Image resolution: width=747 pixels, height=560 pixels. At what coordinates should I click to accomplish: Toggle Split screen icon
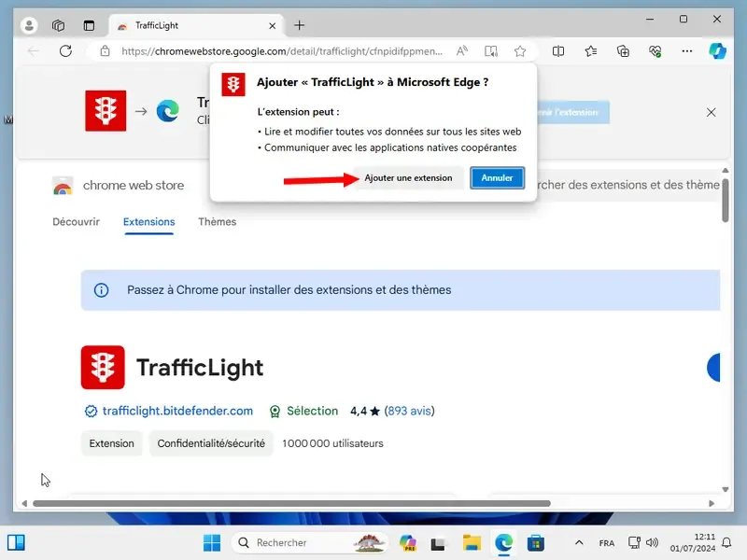click(x=558, y=51)
